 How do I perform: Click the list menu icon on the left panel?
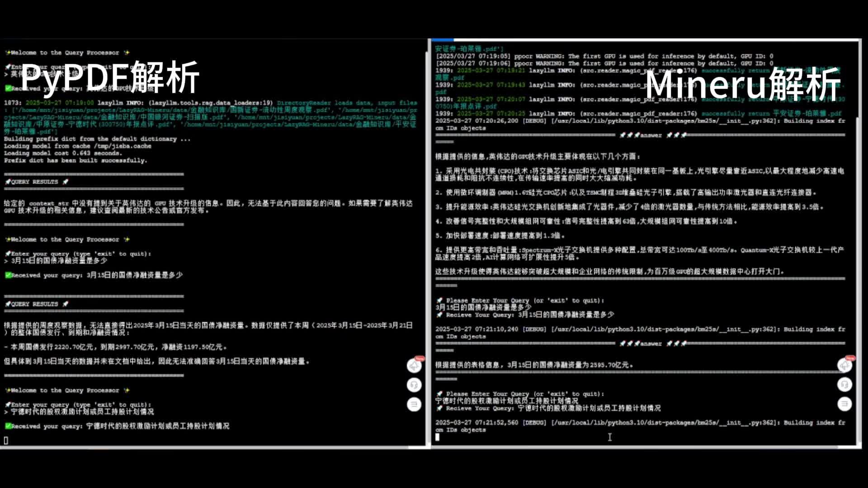click(415, 404)
